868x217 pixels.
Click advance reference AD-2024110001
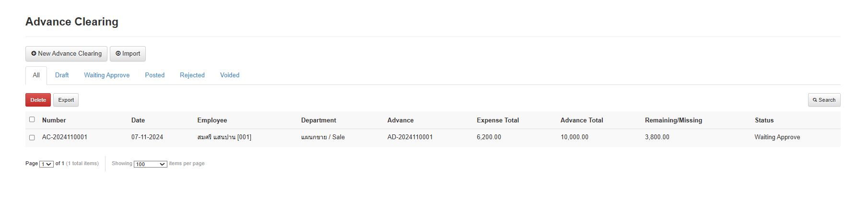[410, 137]
